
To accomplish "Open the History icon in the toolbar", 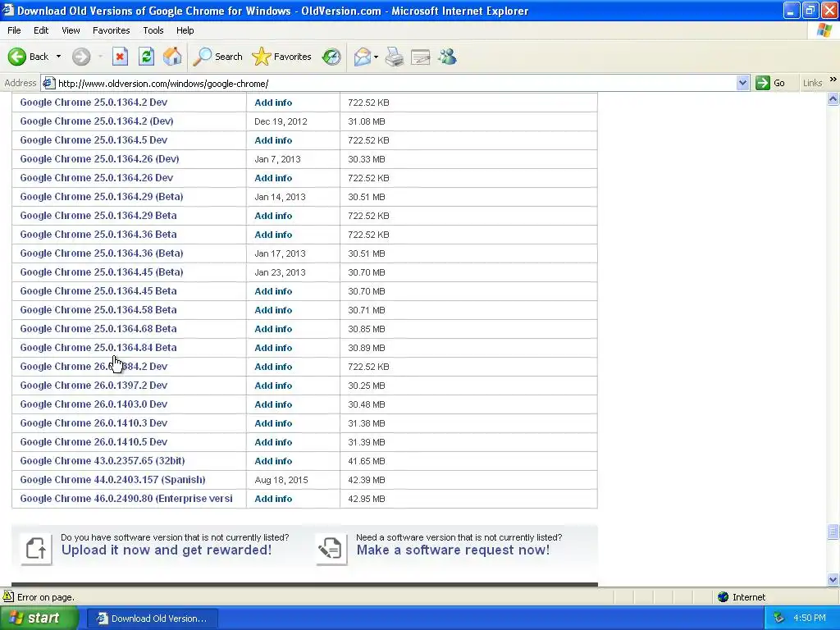I will click(331, 57).
